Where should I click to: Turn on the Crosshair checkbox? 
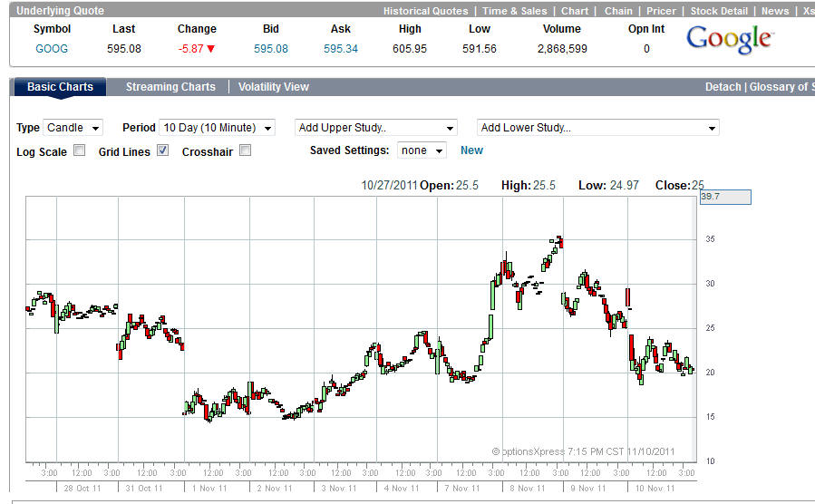point(245,150)
